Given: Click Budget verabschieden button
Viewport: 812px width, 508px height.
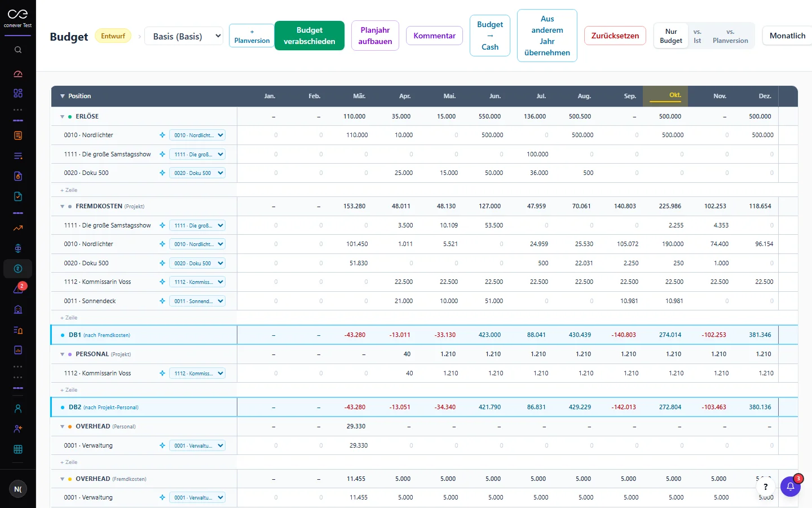Looking at the screenshot, I should [x=310, y=36].
